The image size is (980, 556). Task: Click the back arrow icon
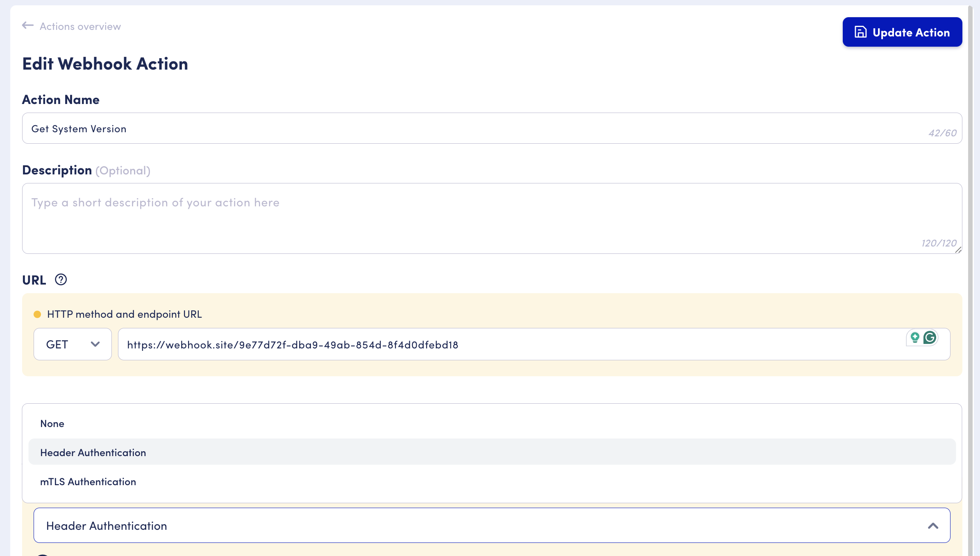pyautogui.click(x=28, y=26)
